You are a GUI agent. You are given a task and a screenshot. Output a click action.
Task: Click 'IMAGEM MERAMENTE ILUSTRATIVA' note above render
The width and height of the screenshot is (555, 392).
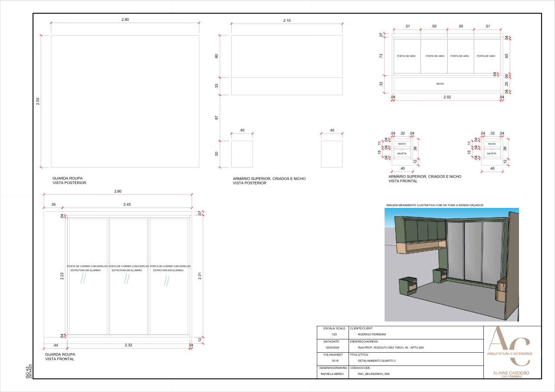(435, 205)
